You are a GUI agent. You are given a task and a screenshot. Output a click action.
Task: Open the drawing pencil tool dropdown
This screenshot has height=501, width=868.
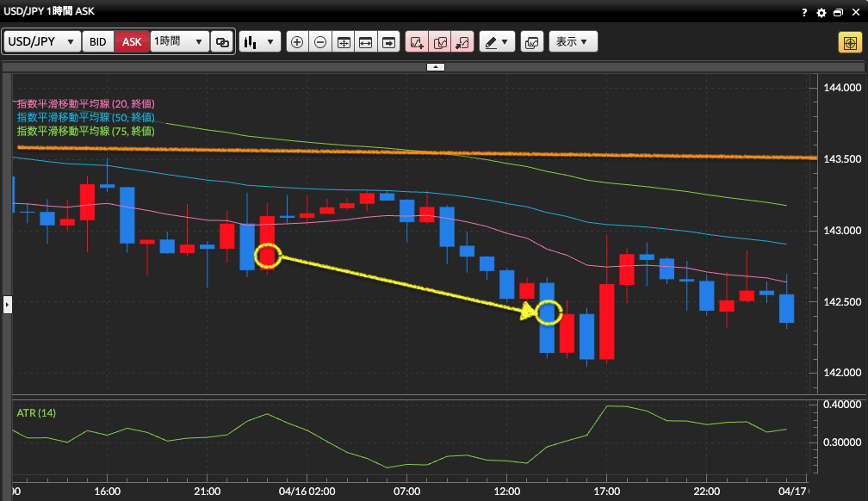click(x=497, y=42)
